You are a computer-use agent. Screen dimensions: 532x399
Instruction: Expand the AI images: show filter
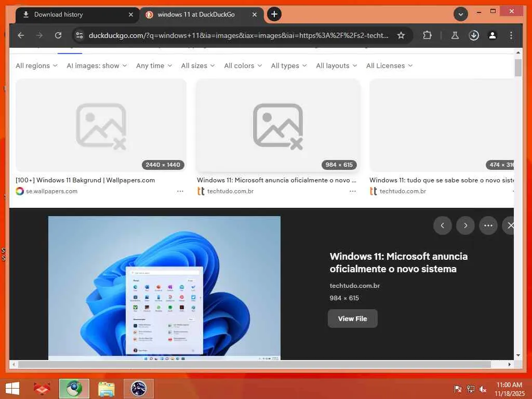97,66
